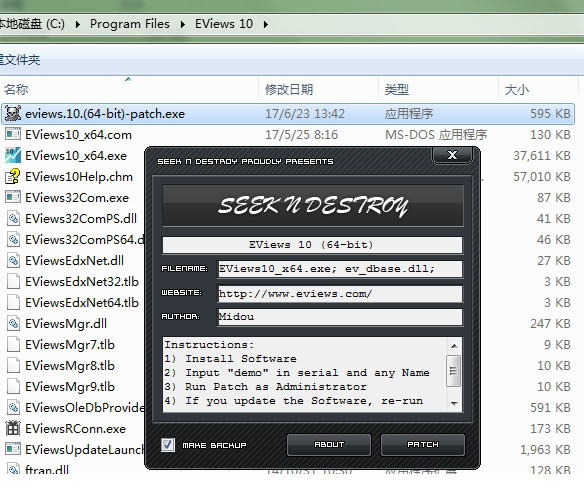Click EViews 10 breadcrumb in address bar

[224, 24]
